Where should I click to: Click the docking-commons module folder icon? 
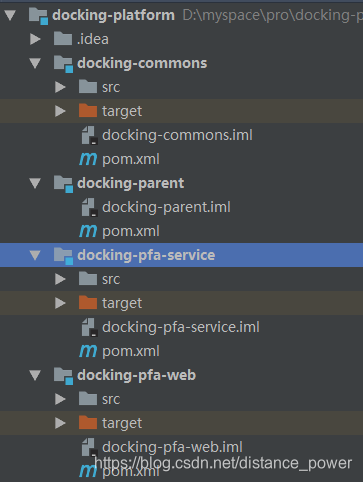coord(63,63)
